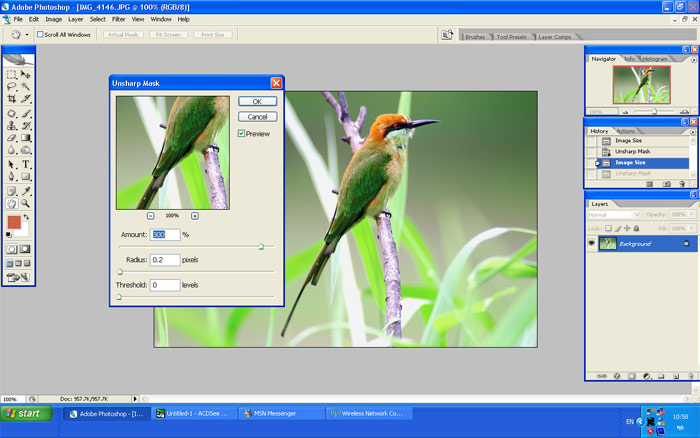Image resolution: width=700 pixels, height=438 pixels.
Task: Uncheck Preview in Unsharp Mask dialog
Action: pos(242,133)
